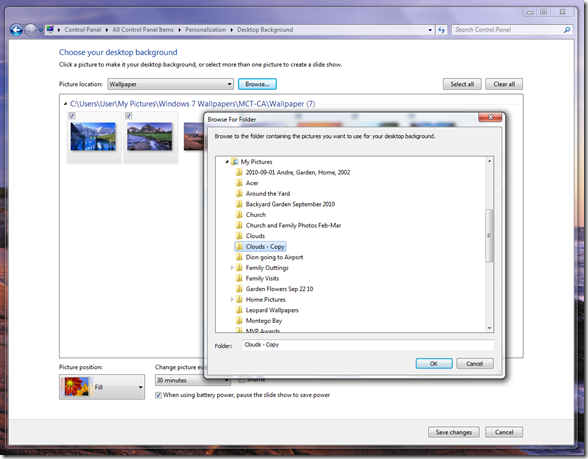The width and height of the screenshot is (588, 459).
Task: Confirm folder with the OK button
Action: click(x=434, y=364)
